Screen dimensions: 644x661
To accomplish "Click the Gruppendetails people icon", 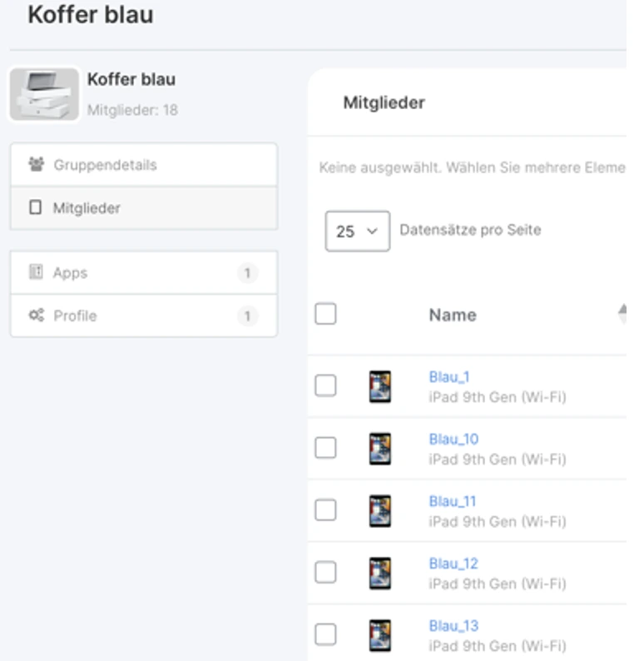I will 35,165.
